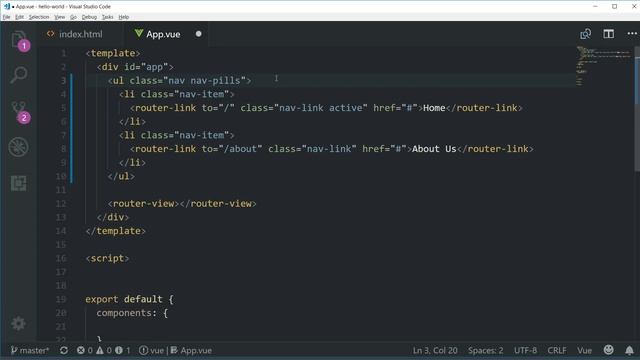The width and height of the screenshot is (640, 360).
Task: Click to="/about" attribute on line 8
Action: (232, 149)
